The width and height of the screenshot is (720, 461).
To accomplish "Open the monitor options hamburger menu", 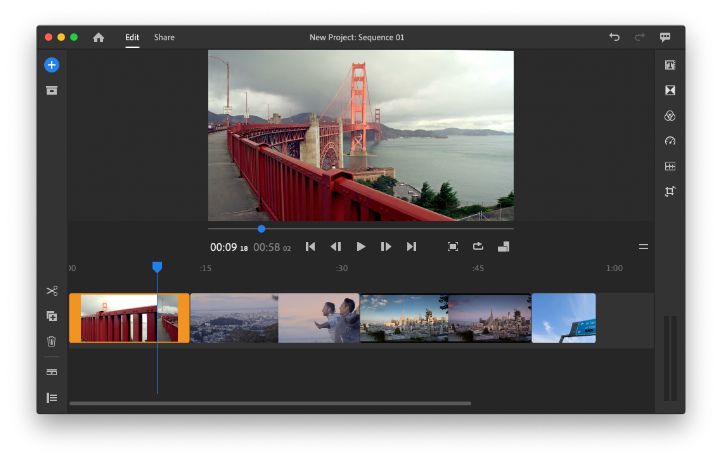I will (x=643, y=246).
